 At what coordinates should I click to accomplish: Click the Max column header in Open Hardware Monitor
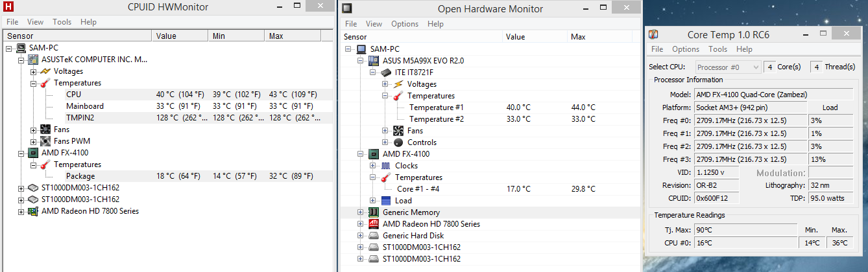tap(578, 37)
